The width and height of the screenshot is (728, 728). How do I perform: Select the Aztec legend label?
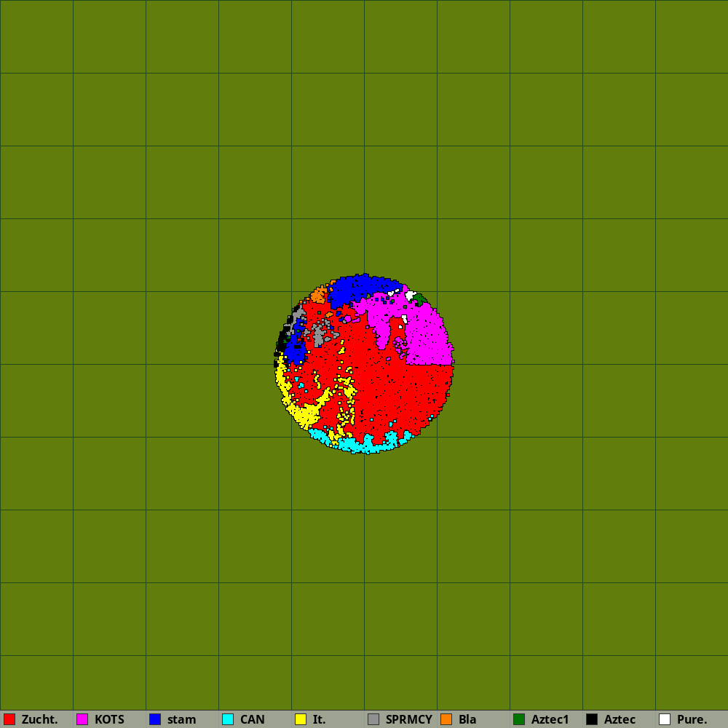point(620,720)
